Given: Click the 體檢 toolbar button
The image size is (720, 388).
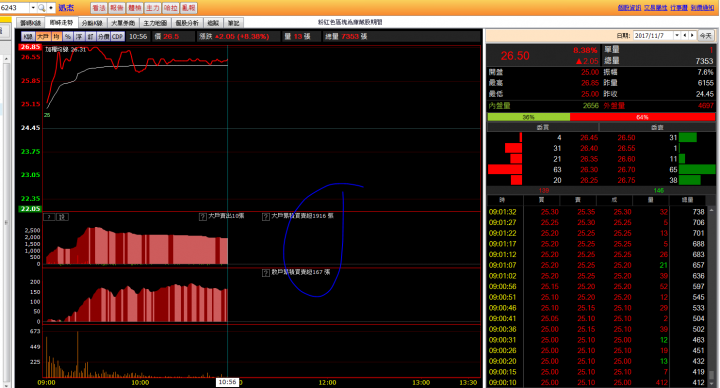Looking at the screenshot, I should (135, 8).
